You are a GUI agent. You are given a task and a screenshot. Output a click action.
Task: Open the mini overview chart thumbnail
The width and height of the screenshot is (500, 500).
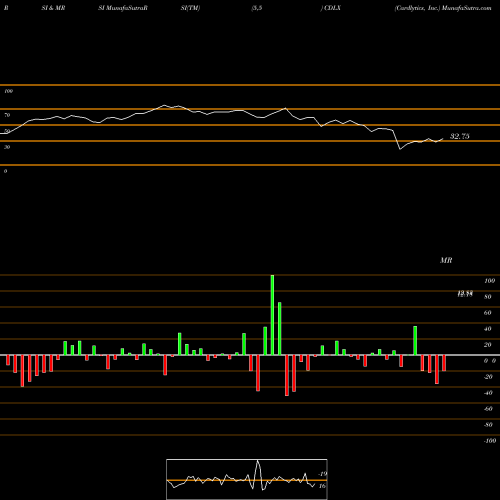247,479
